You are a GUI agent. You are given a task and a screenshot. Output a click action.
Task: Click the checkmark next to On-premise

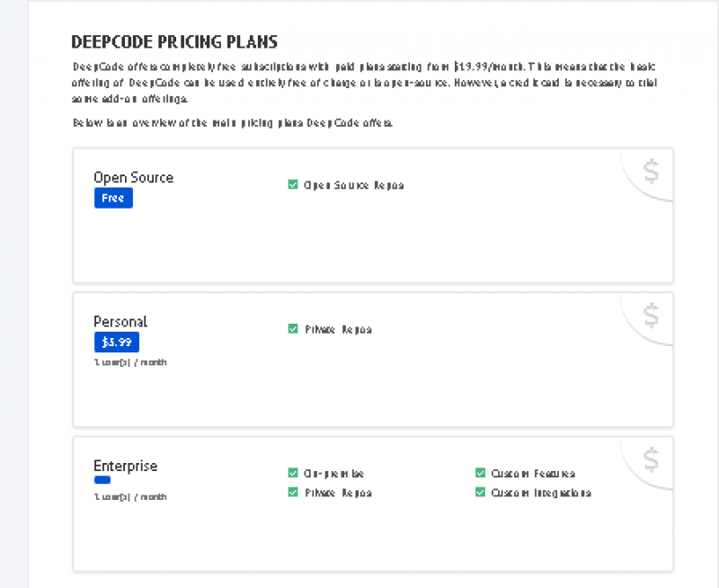(x=293, y=472)
